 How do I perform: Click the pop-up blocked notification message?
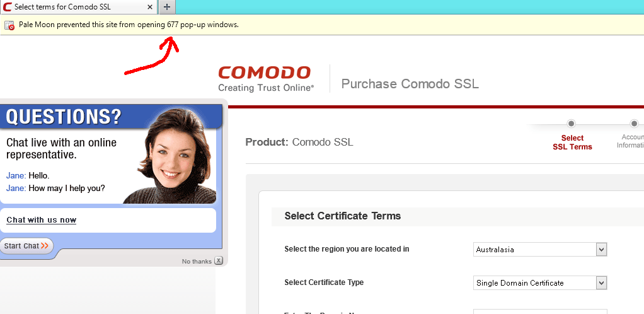click(x=129, y=25)
